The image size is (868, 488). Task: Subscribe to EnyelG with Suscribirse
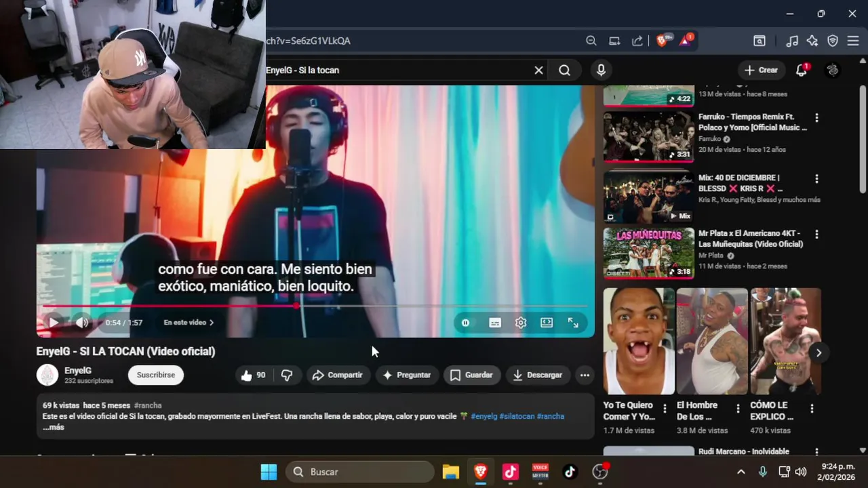156,375
